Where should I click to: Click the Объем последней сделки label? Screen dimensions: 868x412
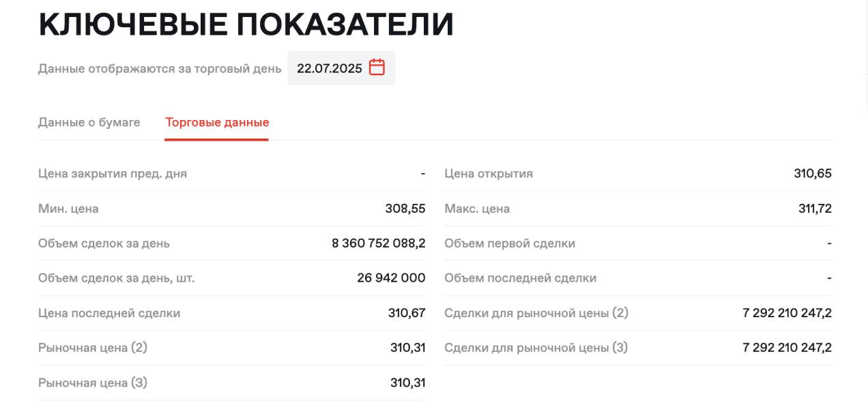521,278
